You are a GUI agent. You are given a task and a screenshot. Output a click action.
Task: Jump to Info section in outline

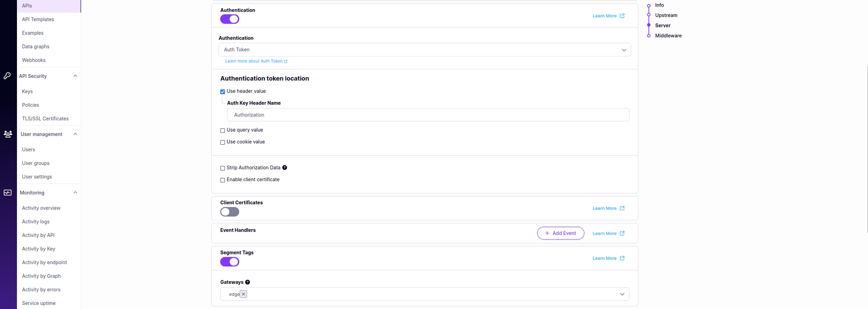(x=659, y=5)
